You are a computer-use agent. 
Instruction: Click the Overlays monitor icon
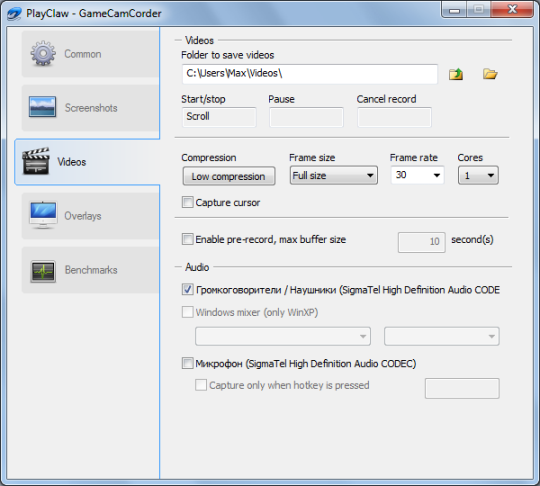pos(43,215)
